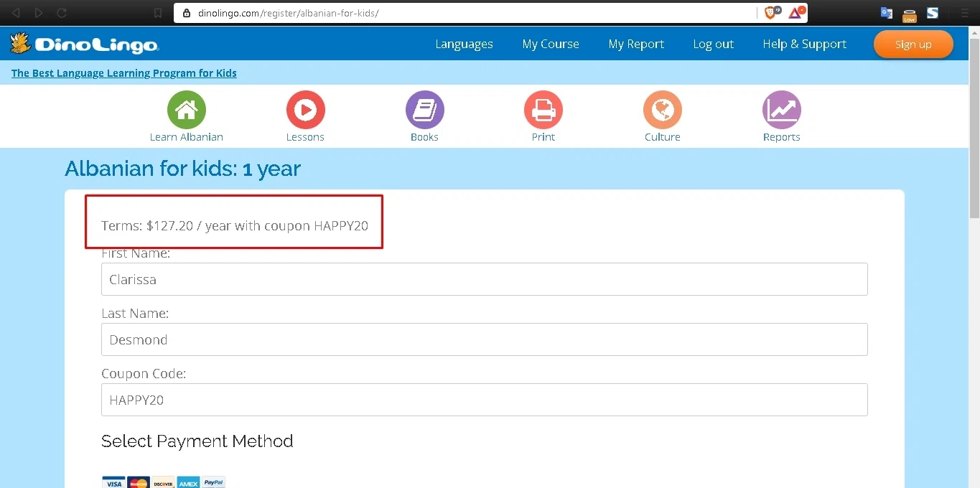Screen dimensions: 980x488
Task: Open the Books icon
Action: pos(425,110)
